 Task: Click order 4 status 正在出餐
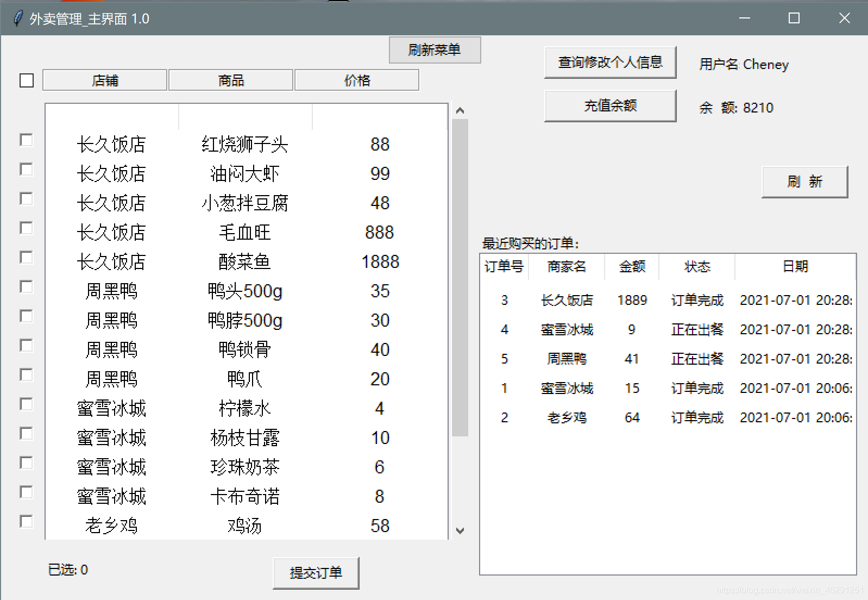click(x=697, y=329)
